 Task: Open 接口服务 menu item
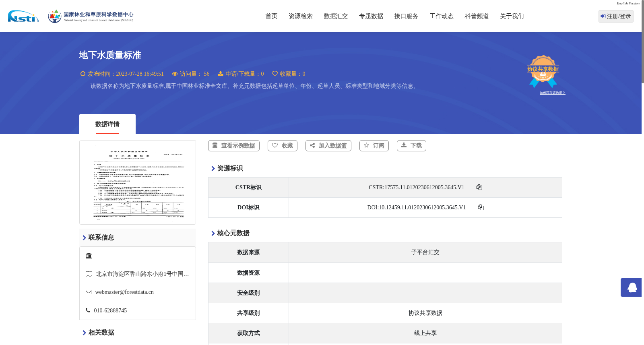point(406,16)
